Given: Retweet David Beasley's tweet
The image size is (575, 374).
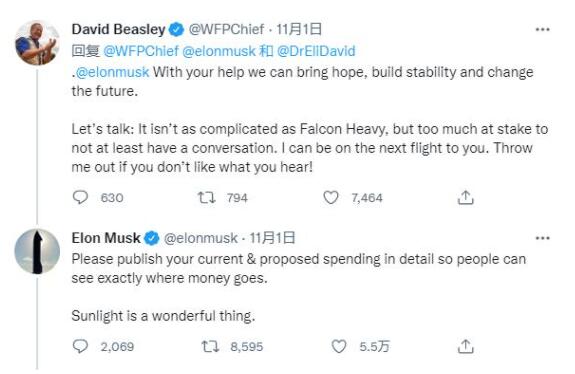Looking at the screenshot, I should coord(206,198).
